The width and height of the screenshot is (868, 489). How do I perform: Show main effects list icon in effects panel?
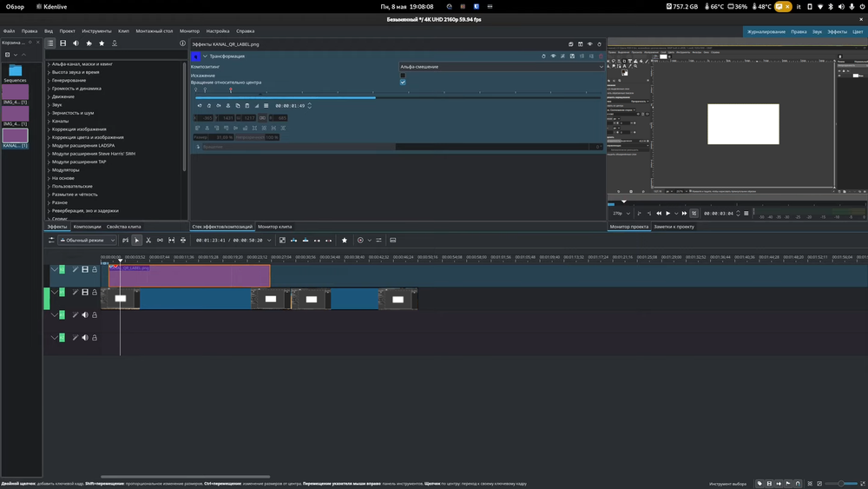(x=50, y=43)
